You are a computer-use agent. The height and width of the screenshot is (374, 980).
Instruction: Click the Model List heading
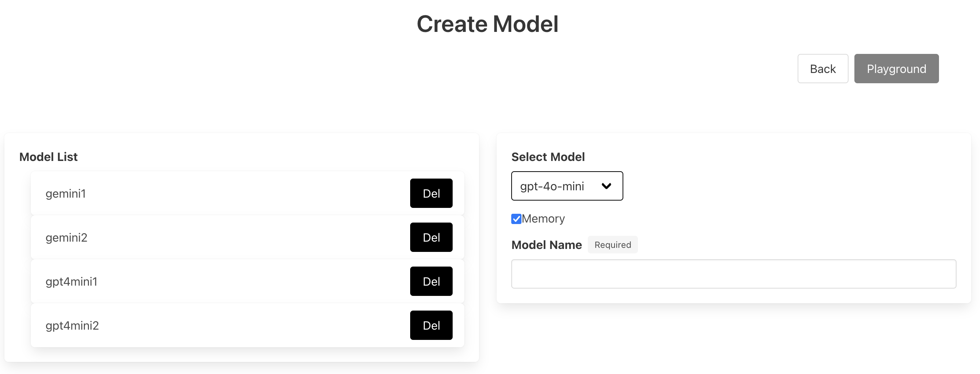48,157
